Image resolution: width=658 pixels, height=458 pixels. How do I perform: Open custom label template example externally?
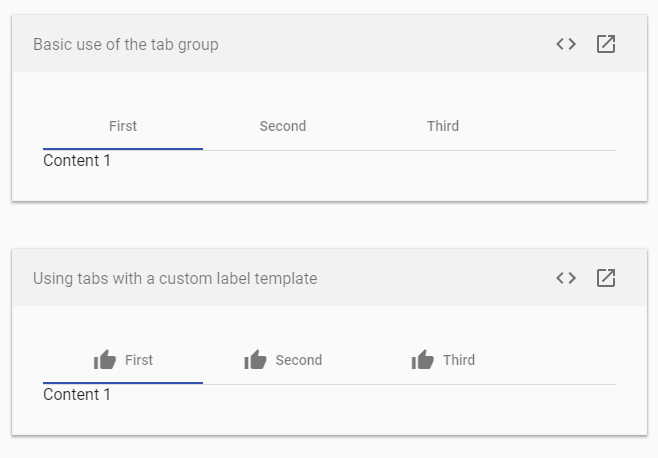tap(606, 278)
